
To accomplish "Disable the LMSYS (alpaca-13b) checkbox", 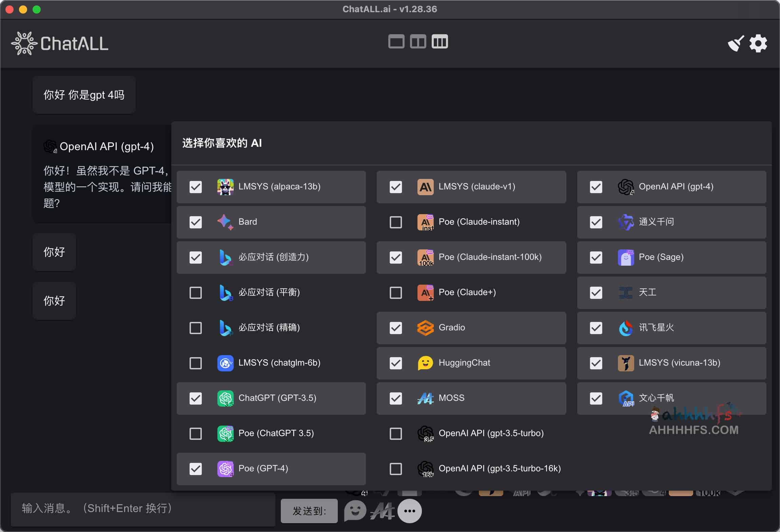I will click(x=195, y=187).
